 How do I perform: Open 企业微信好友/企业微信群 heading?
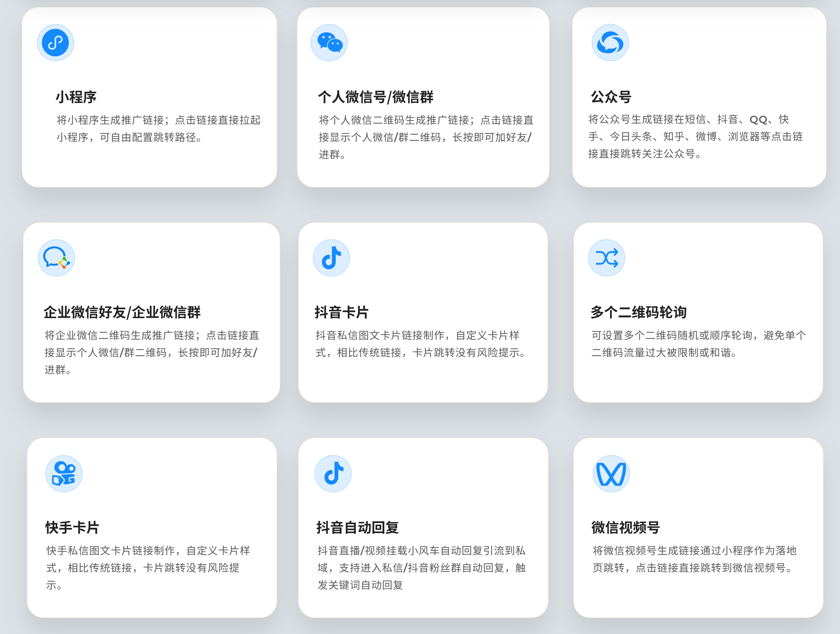(x=122, y=312)
